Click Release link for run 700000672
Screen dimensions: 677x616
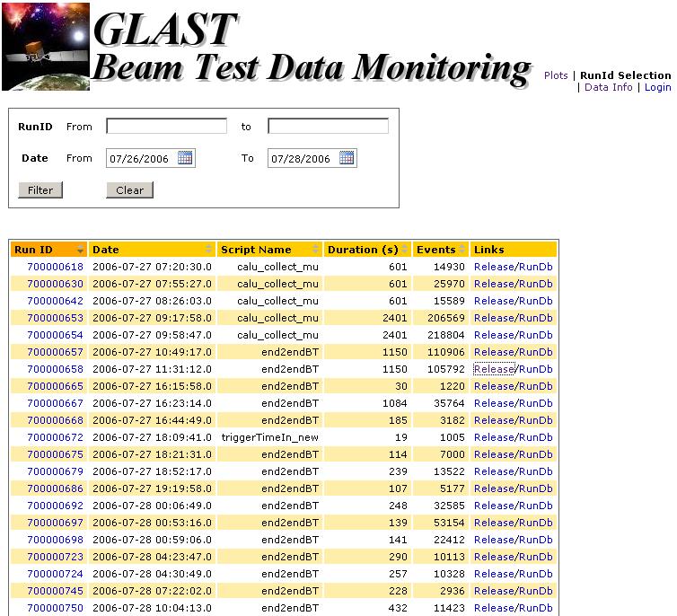(494, 437)
